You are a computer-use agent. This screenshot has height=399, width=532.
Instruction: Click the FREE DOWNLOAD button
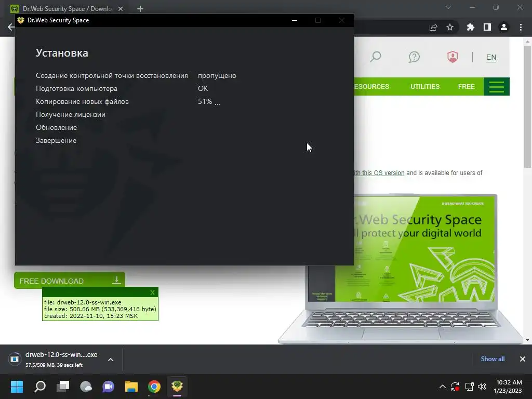(x=70, y=281)
